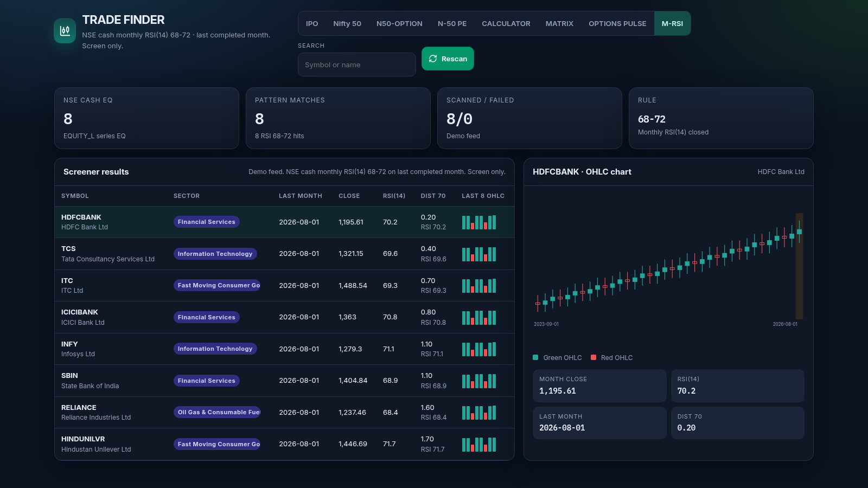Screen dimensions: 868x488
Task: Click the DIST 70 column header
Action: point(433,196)
